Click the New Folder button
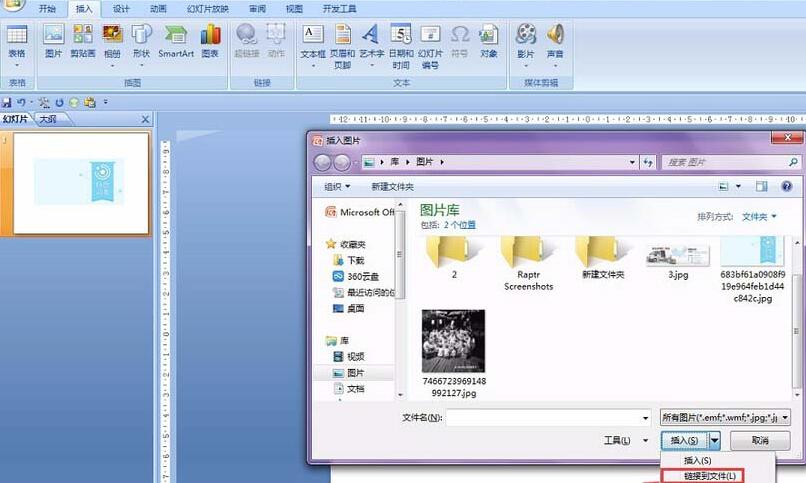The image size is (806, 483). (x=392, y=186)
